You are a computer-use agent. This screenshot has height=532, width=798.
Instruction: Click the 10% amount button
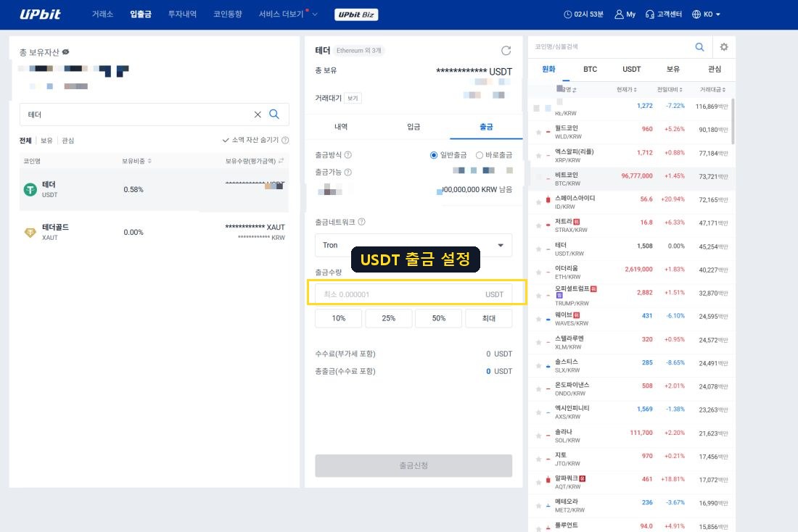[339, 318]
